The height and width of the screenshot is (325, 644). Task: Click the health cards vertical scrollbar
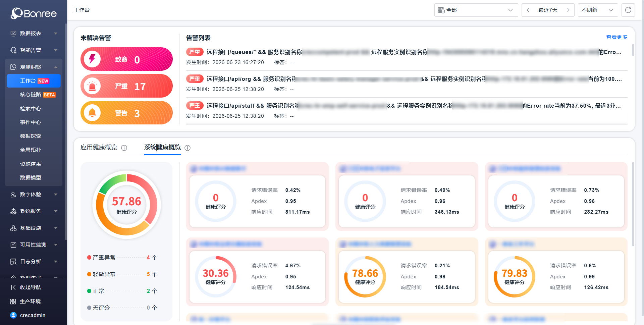click(x=633, y=205)
